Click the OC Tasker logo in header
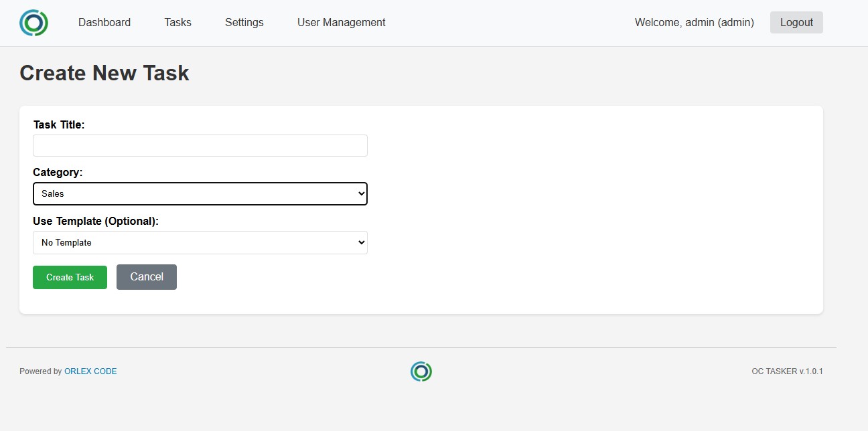Screen dimensions: 868x431 click(x=33, y=23)
